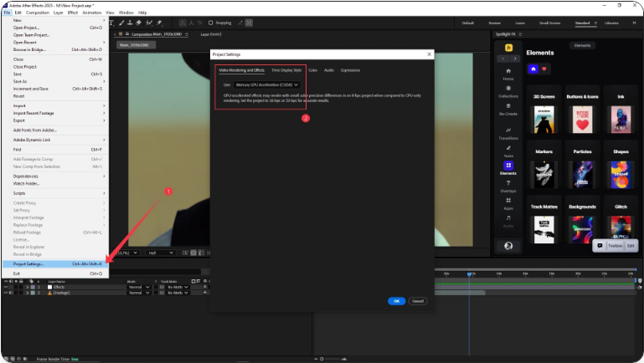The height and width of the screenshot is (363, 644).
Task: Click the heart favorites icon under Elements
Action: 545,69
